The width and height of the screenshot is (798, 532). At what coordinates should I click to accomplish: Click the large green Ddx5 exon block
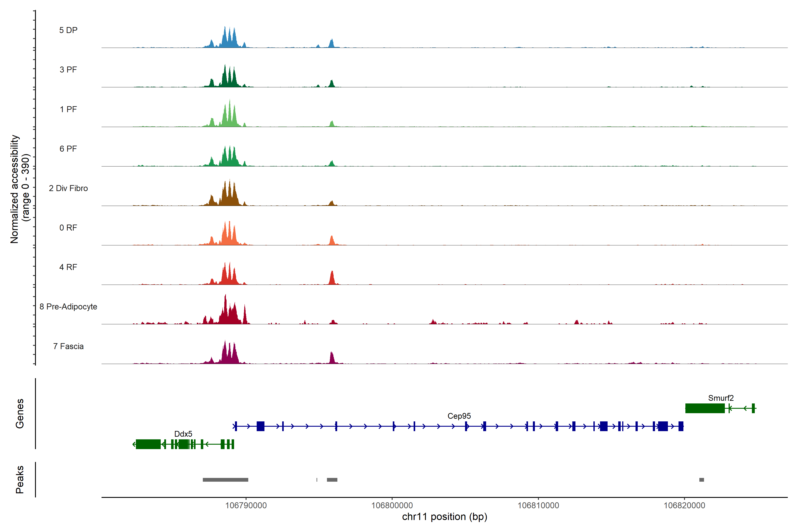click(x=148, y=444)
